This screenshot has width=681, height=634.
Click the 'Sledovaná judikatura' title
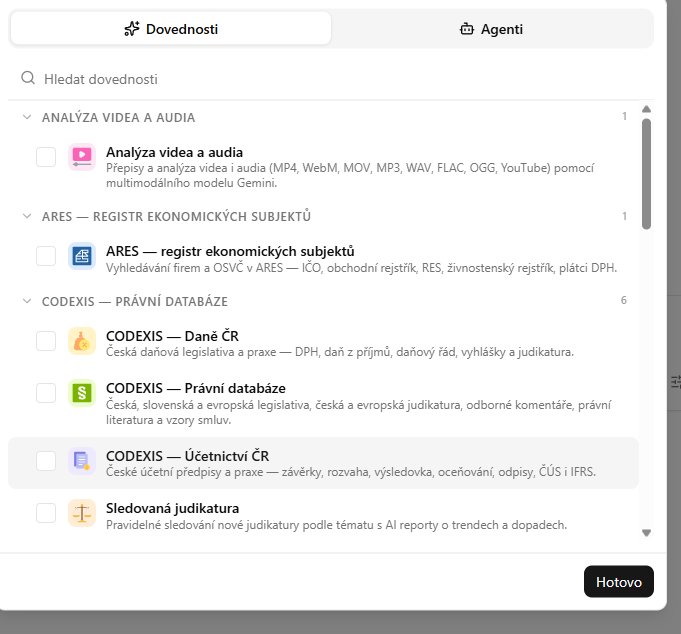pos(172,508)
